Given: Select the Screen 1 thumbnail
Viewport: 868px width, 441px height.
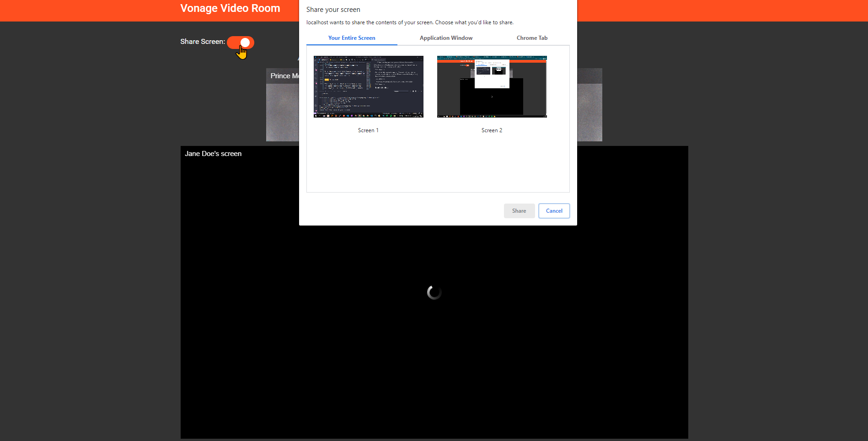Looking at the screenshot, I should [368, 86].
